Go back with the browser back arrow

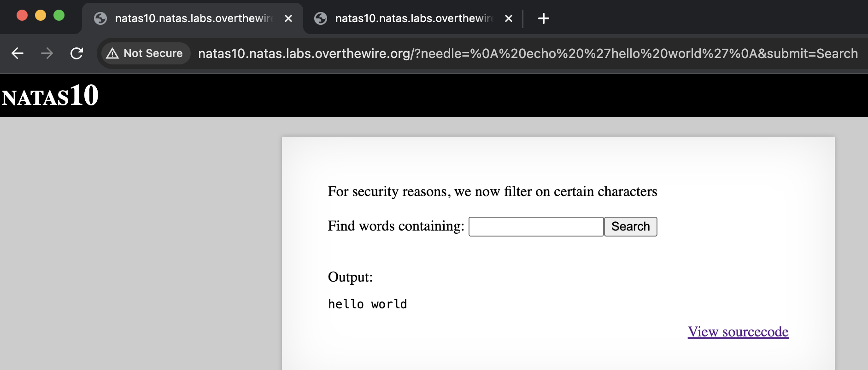(18, 53)
